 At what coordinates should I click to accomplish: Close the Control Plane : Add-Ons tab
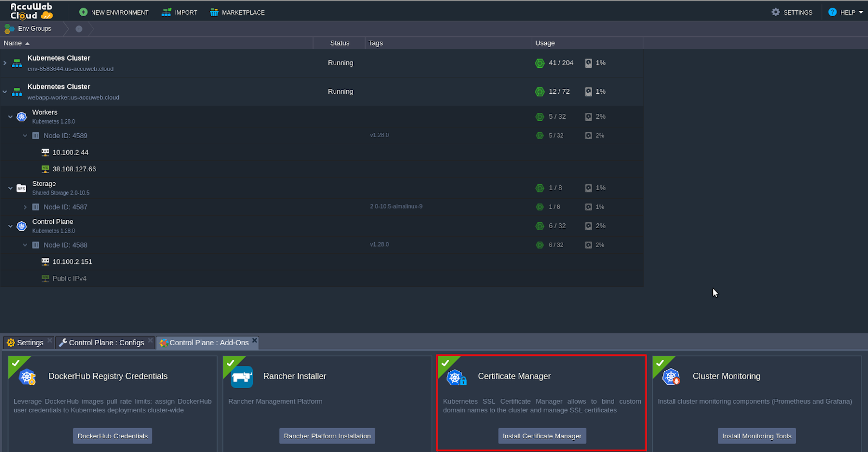point(254,340)
